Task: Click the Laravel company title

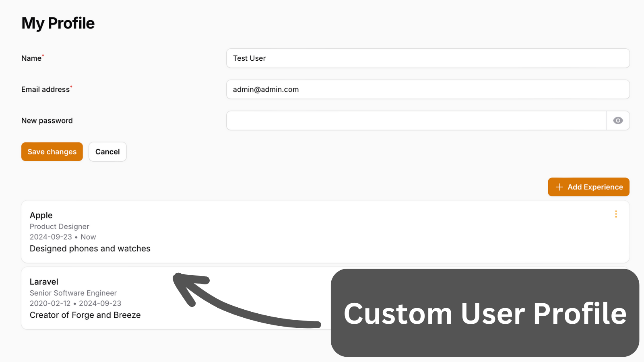Action: (44, 282)
